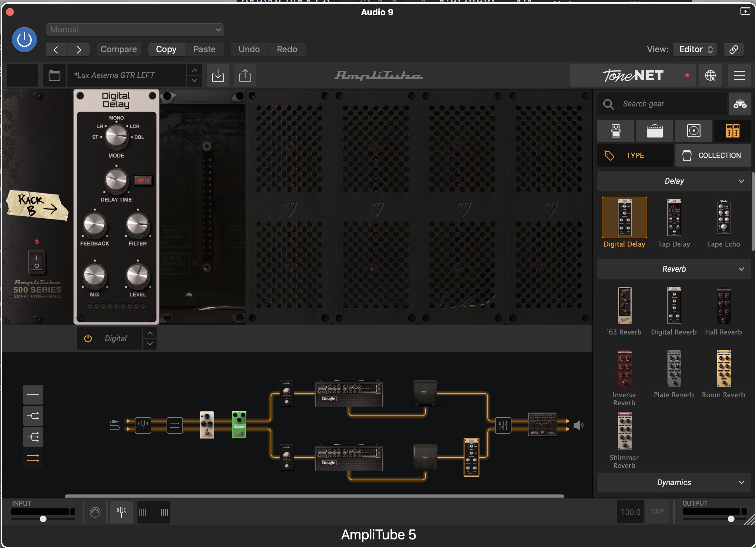The height and width of the screenshot is (548, 756).
Task: Toggle the plugin power bypass button
Action: coord(24,40)
